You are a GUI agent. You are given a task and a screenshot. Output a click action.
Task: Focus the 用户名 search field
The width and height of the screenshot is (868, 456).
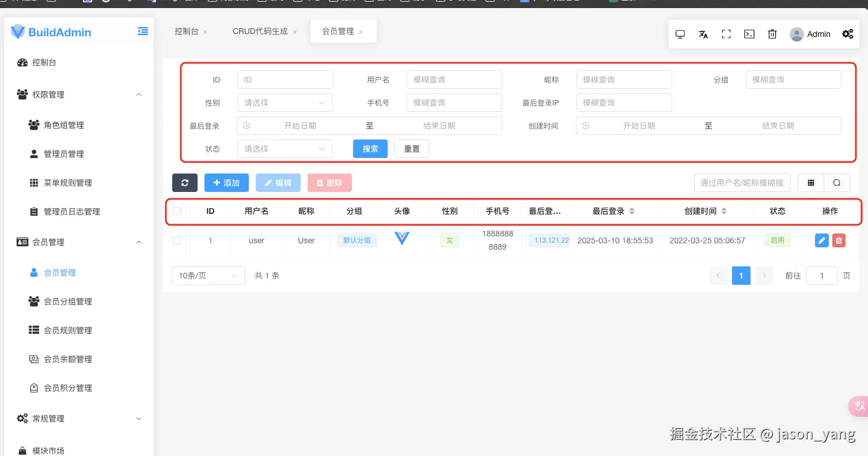click(454, 80)
